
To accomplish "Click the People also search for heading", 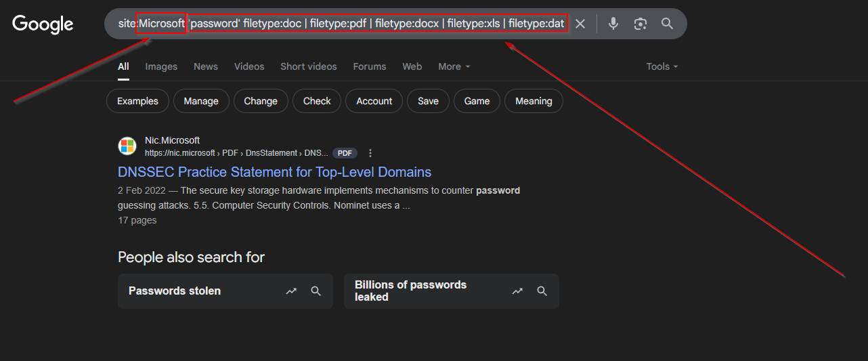I will click(191, 257).
